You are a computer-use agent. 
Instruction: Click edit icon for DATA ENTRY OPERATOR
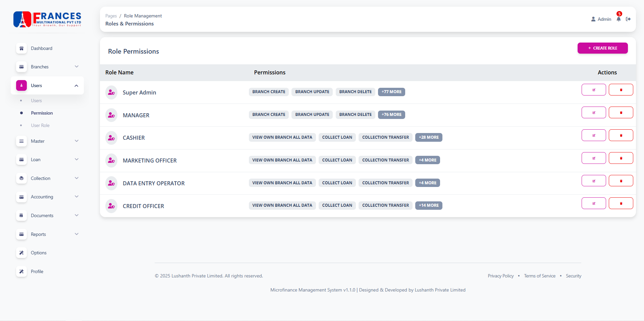594,181
